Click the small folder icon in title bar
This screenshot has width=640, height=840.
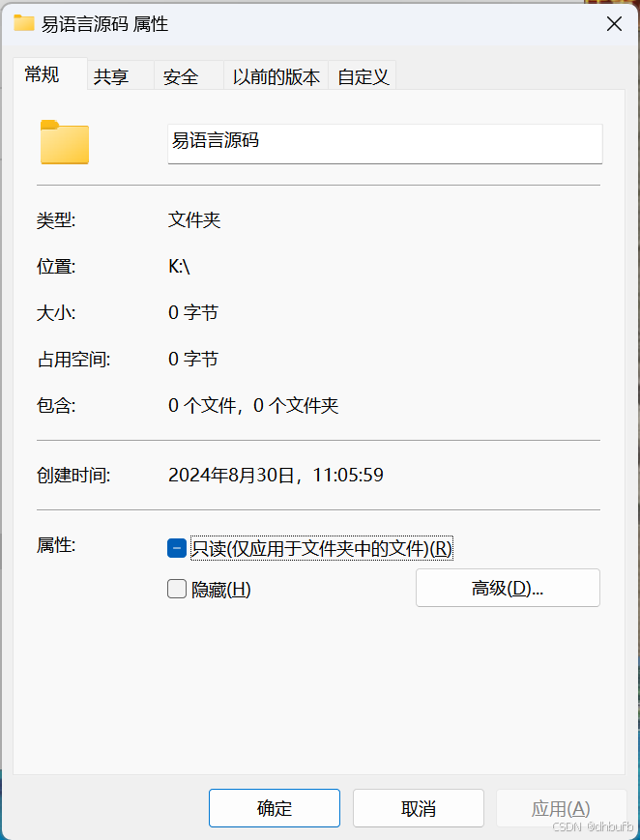point(24,23)
